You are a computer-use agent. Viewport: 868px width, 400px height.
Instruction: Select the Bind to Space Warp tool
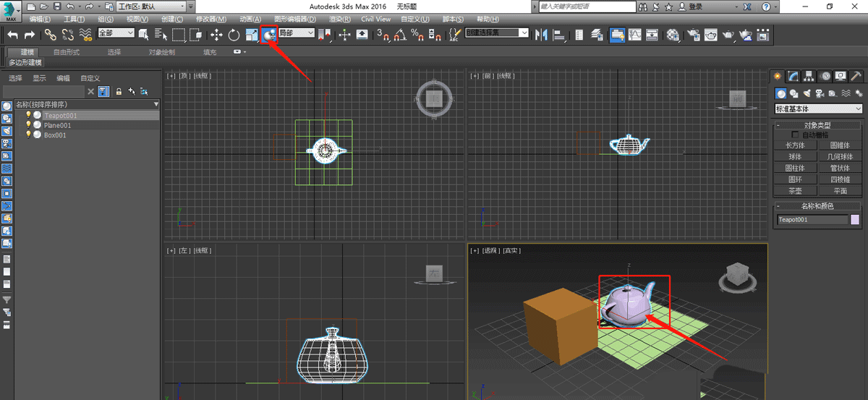click(85, 34)
